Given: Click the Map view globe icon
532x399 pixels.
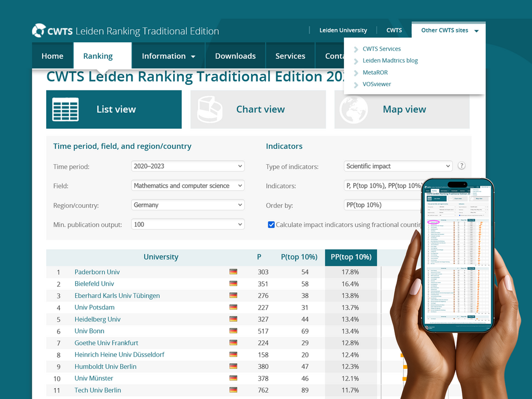Looking at the screenshot, I should (354, 109).
